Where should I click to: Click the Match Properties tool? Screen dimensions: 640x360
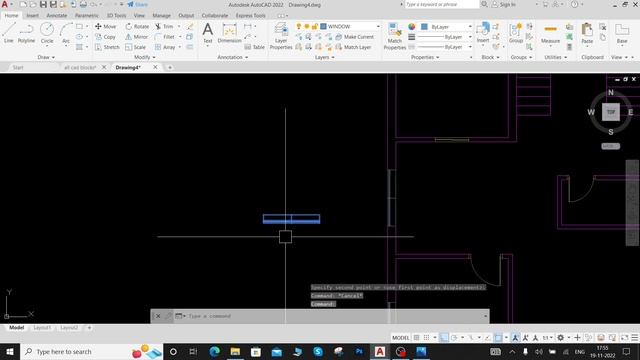click(x=395, y=36)
